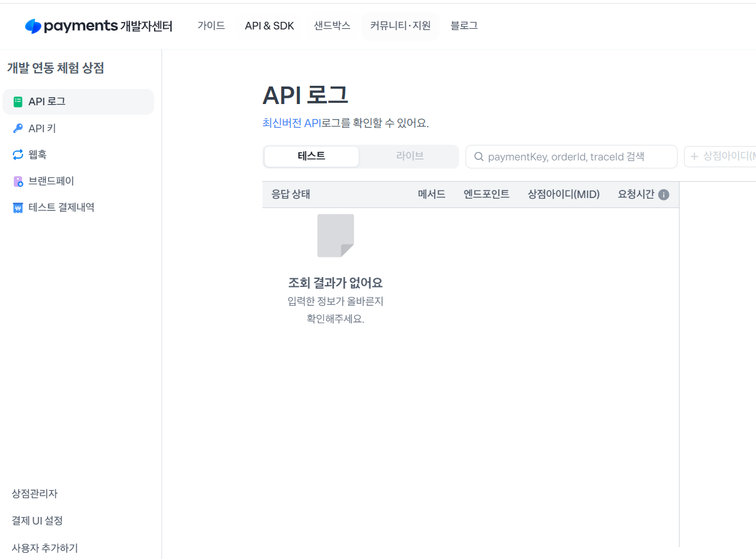Click the 상점아이디(MID) column header

point(564,194)
